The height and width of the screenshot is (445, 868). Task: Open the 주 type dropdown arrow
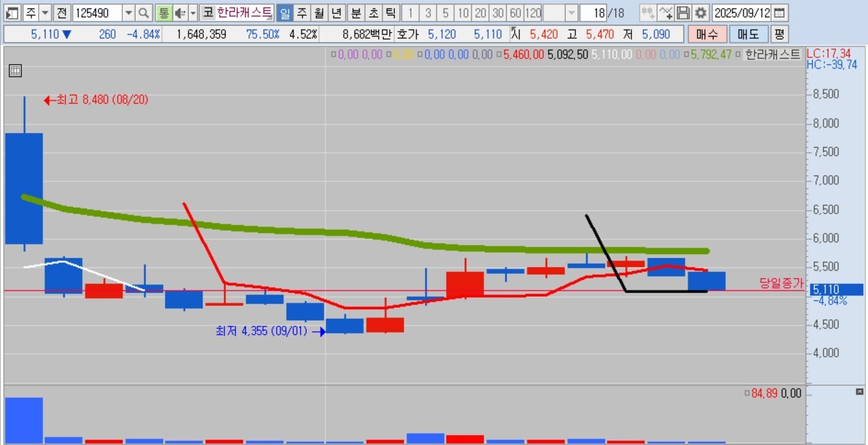tap(46, 13)
